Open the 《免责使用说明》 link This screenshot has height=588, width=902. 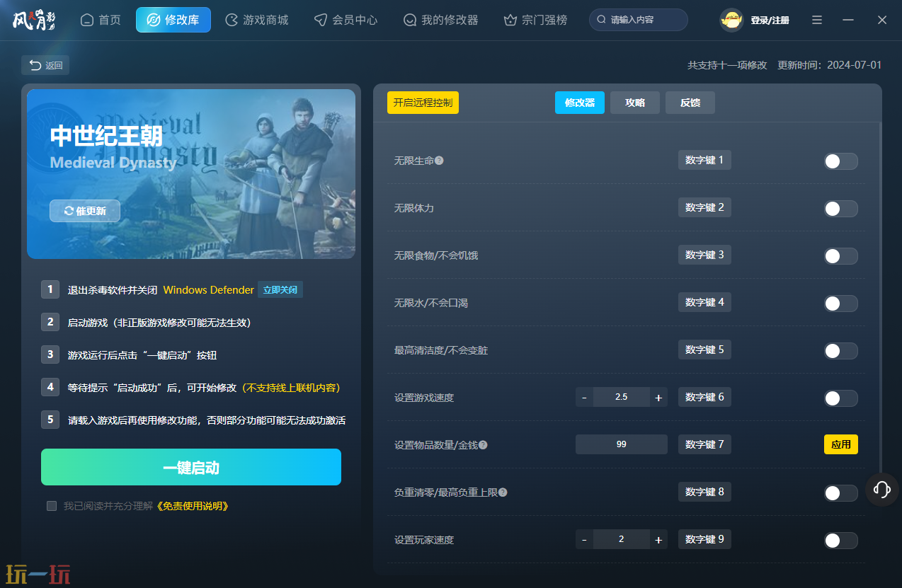[192, 506]
